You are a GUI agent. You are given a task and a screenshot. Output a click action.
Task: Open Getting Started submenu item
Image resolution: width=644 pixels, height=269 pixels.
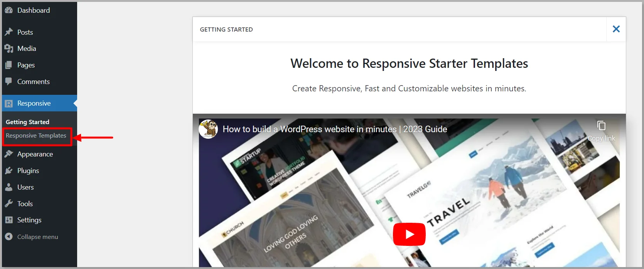pos(27,122)
